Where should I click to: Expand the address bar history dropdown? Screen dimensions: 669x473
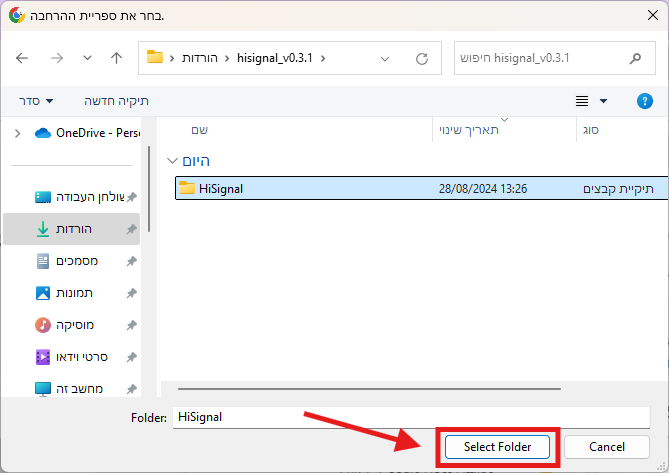click(386, 58)
